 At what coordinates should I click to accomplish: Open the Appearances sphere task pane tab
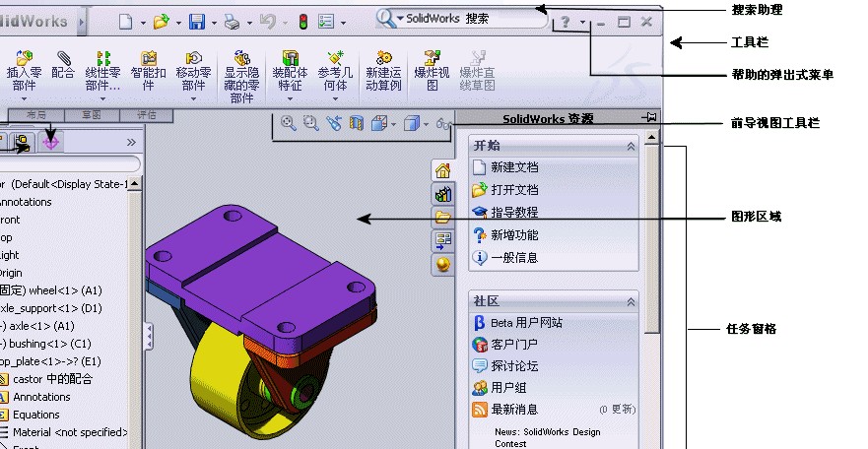442,264
